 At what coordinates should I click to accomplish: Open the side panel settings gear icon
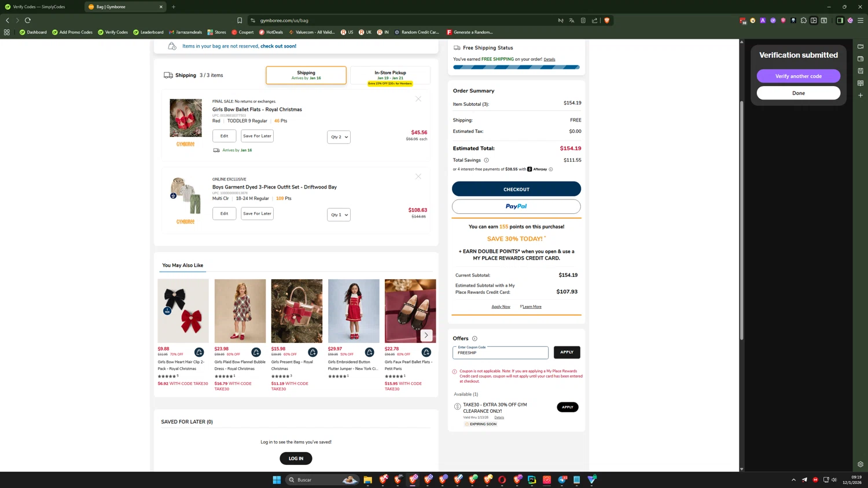coord(860,464)
